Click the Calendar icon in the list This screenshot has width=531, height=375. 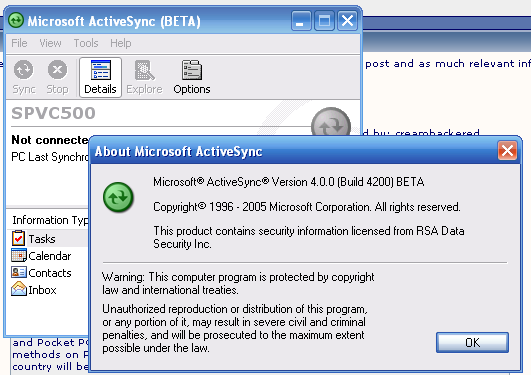point(19,255)
